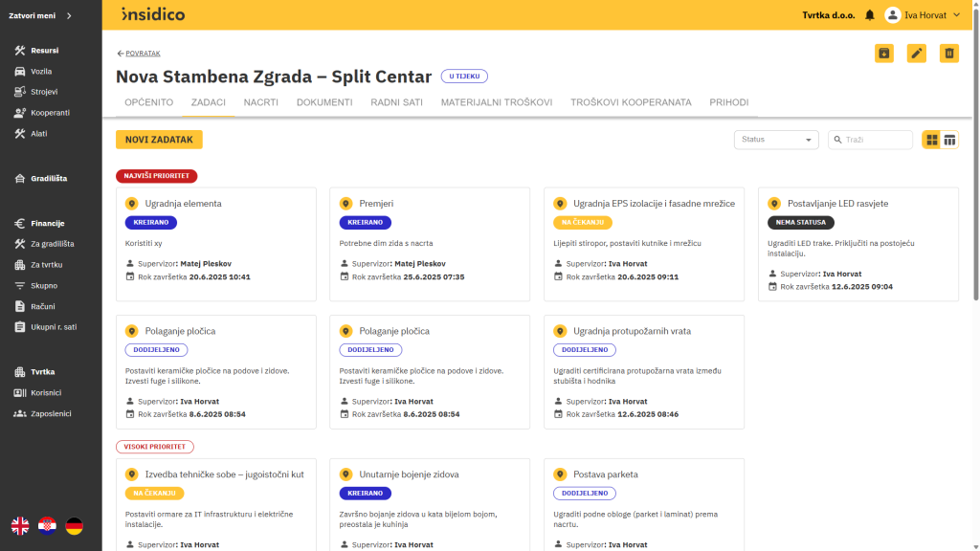Enable the table view toggle
Viewport: 980px width, 551px height.
948,140
